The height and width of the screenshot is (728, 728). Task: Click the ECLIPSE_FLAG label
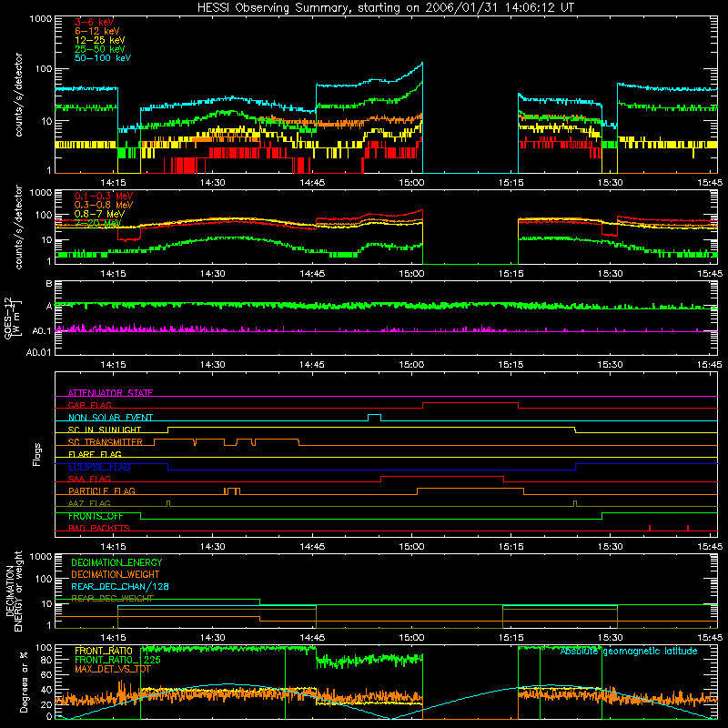pyautogui.click(x=99, y=467)
